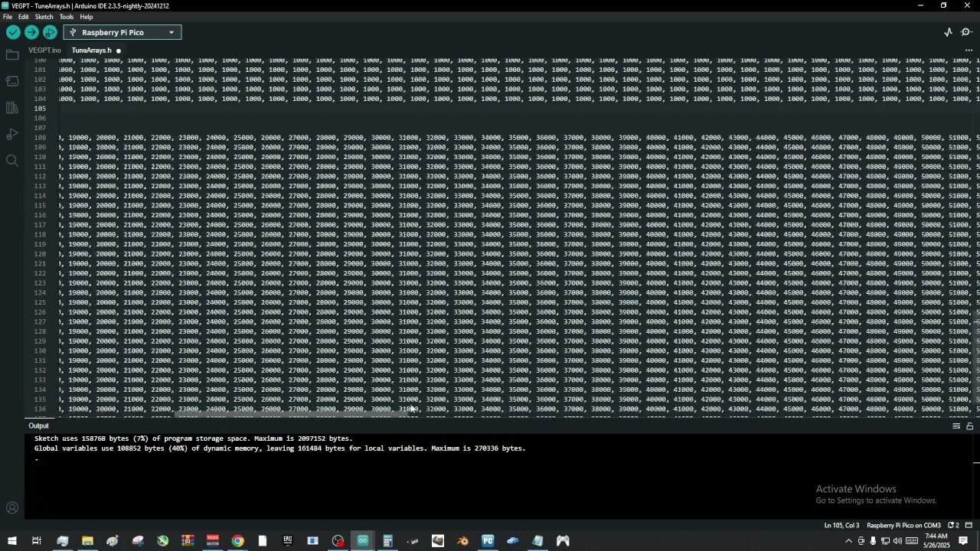
Task: Open the Sketch menu
Action: [x=44, y=17]
